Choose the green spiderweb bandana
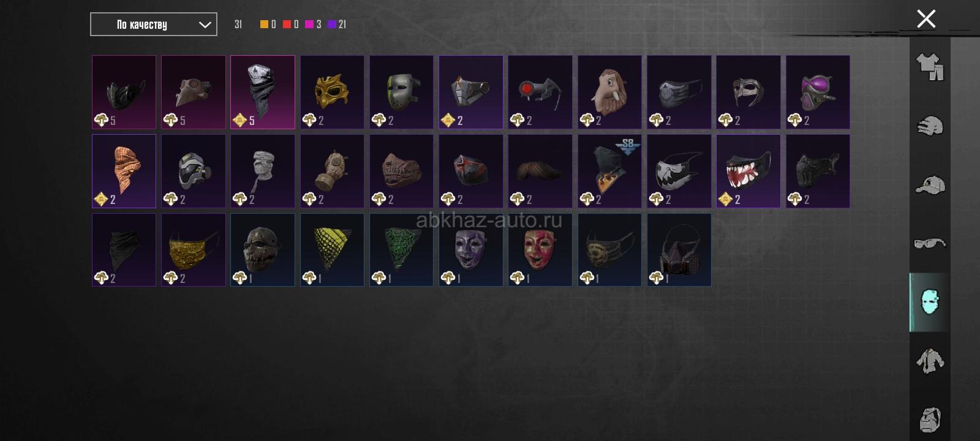The height and width of the screenshot is (441, 980). point(401,250)
